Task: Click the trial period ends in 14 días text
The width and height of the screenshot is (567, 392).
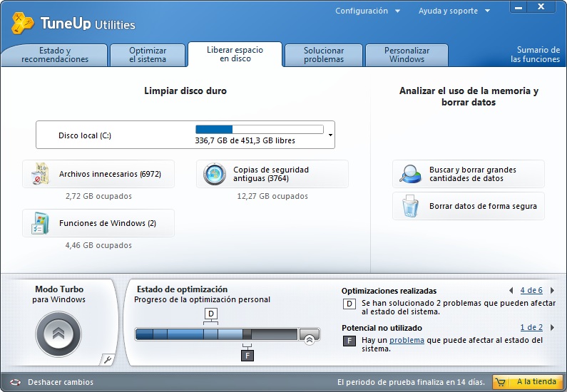Action: [x=411, y=382]
